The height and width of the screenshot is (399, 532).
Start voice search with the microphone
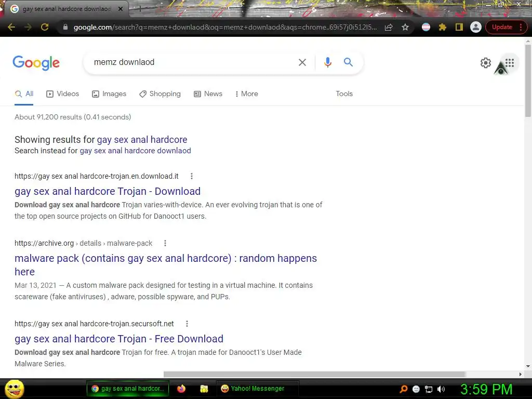tap(327, 62)
